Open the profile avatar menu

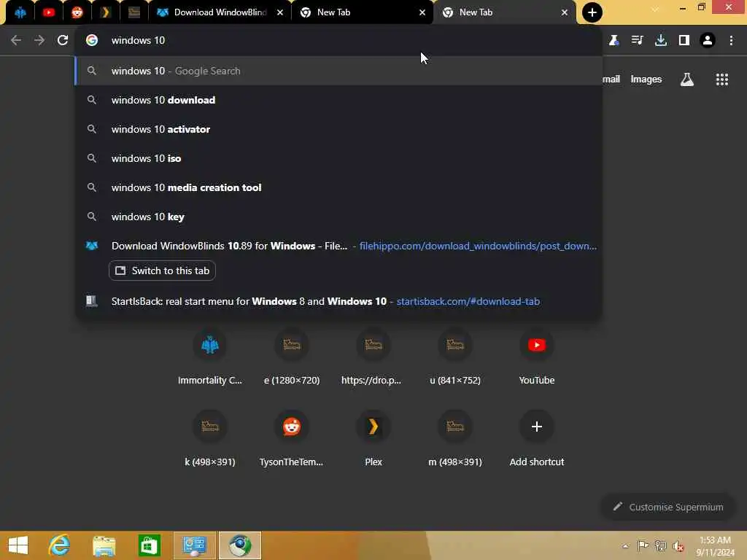(708, 41)
